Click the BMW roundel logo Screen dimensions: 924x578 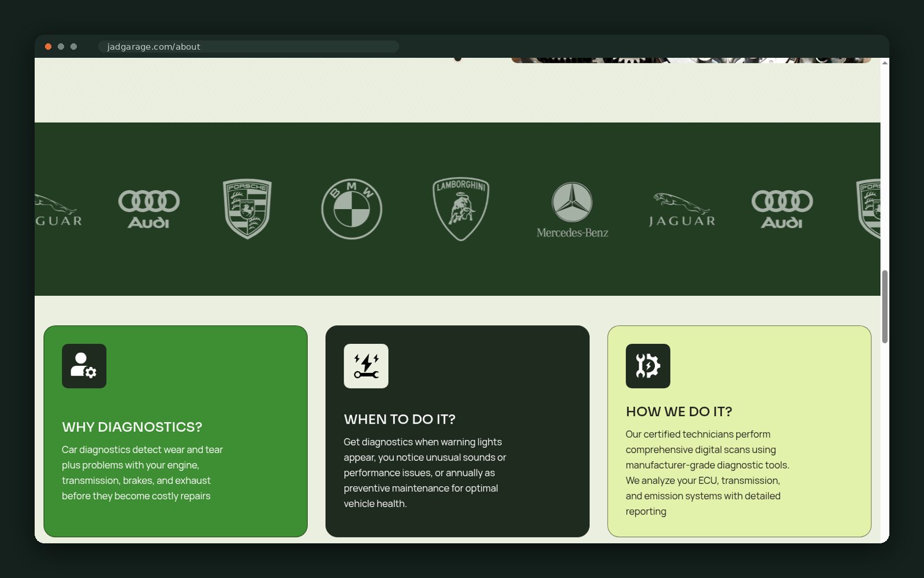pyautogui.click(x=352, y=209)
